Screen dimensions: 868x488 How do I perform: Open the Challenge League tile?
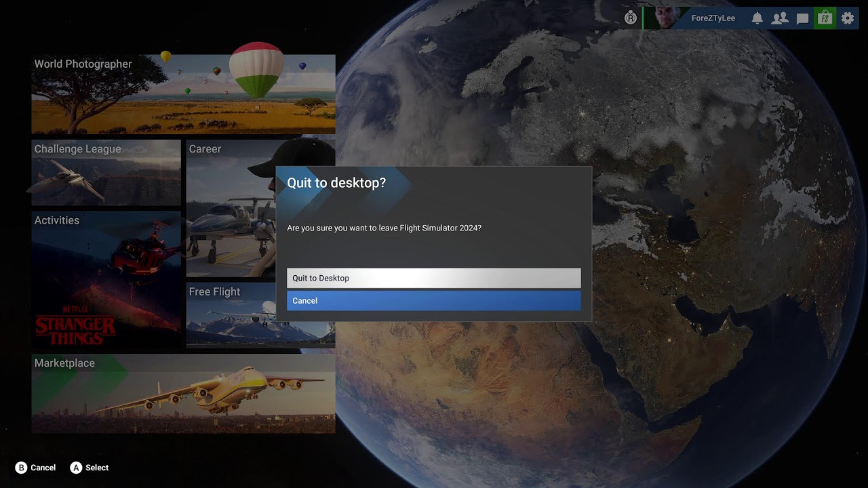click(x=106, y=172)
